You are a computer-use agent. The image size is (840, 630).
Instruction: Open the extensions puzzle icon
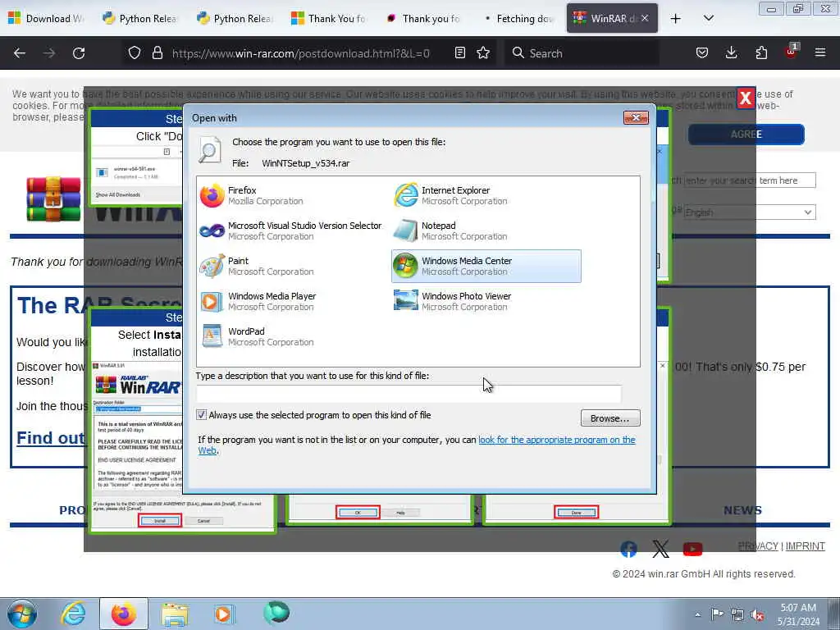(761, 53)
